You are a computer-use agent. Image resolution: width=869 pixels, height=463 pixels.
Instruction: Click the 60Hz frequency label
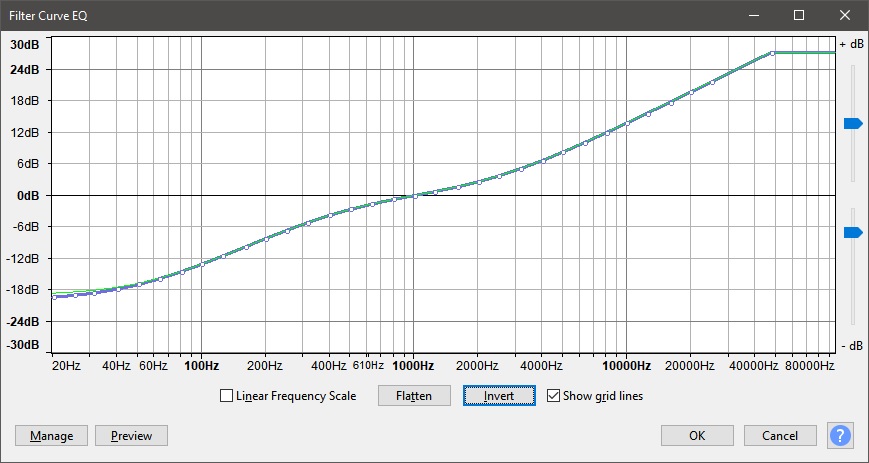click(153, 366)
